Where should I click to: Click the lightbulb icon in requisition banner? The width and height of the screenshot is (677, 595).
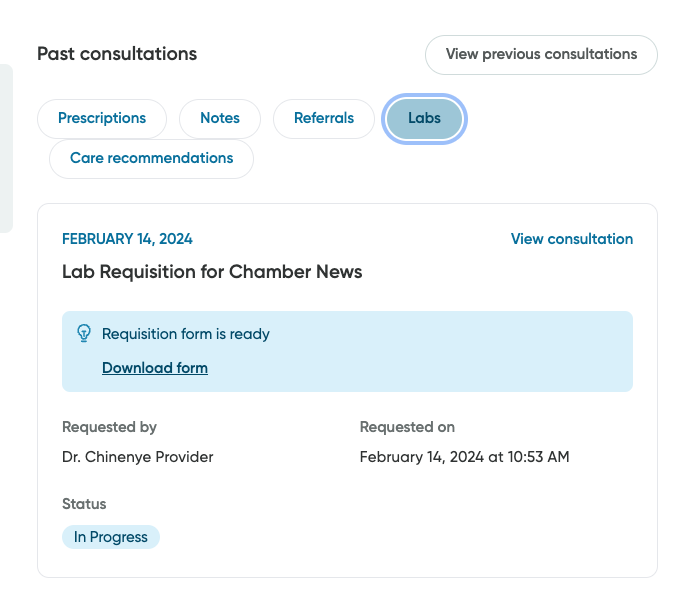click(84, 333)
